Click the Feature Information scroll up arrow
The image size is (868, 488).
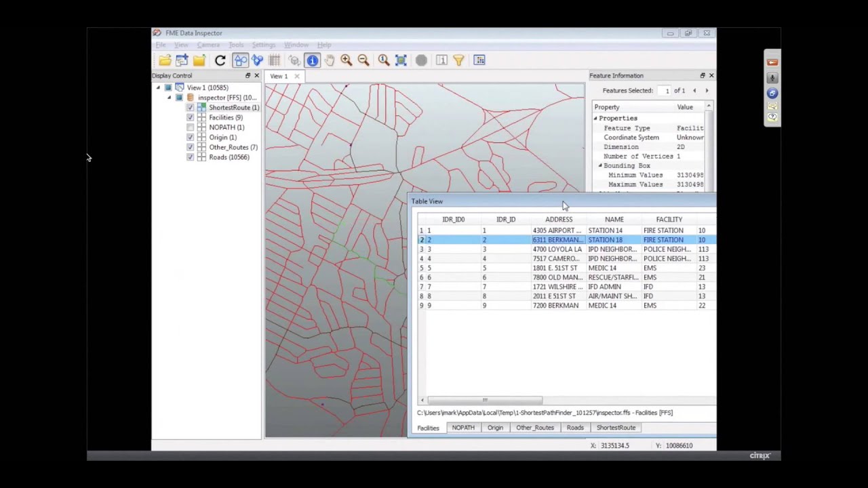[709, 106]
